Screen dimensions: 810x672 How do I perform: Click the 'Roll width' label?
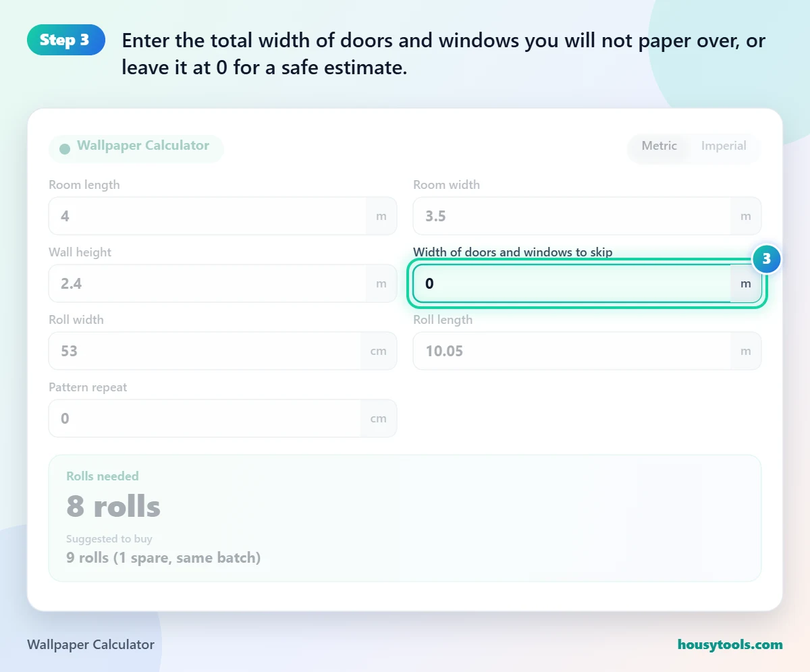[x=76, y=320]
